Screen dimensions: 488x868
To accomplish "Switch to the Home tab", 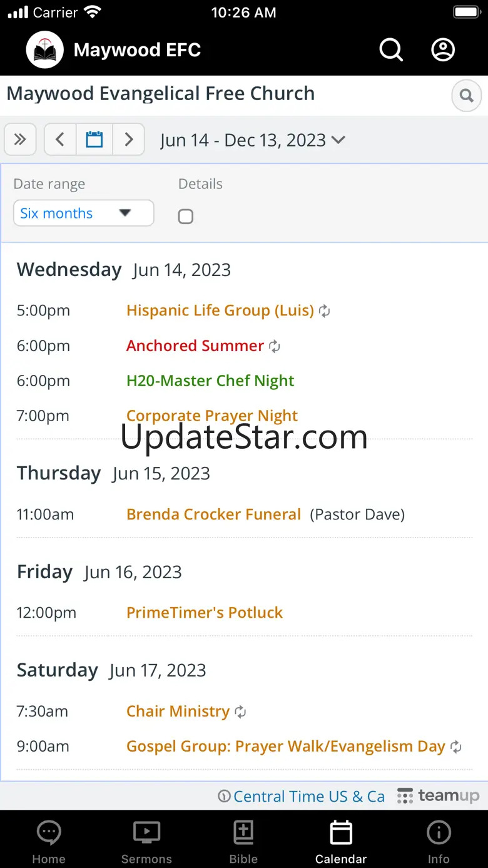I will click(49, 840).
